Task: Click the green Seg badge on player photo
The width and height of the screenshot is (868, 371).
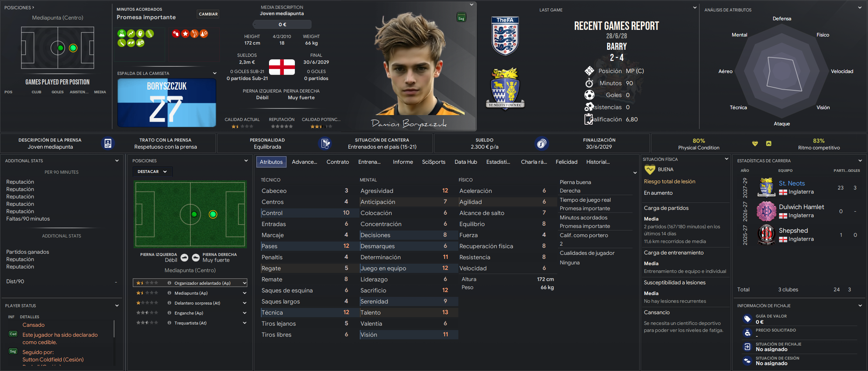Action: [461, 17]
